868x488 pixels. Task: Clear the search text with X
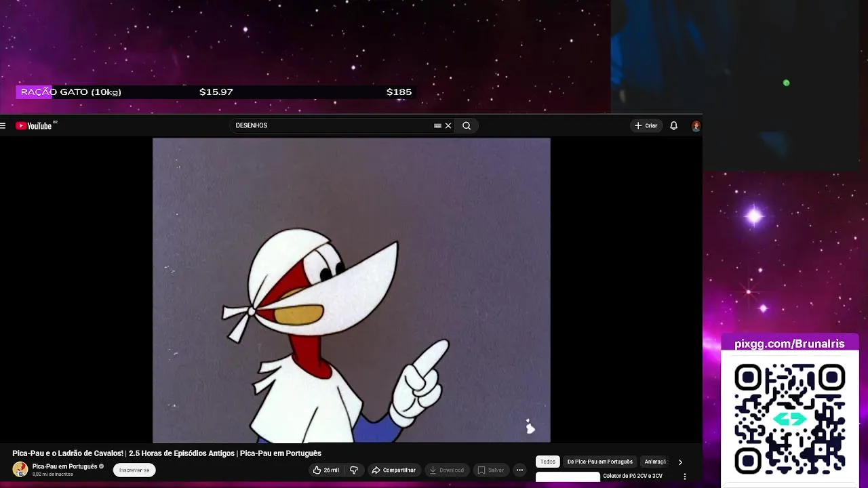pos(448,125)
